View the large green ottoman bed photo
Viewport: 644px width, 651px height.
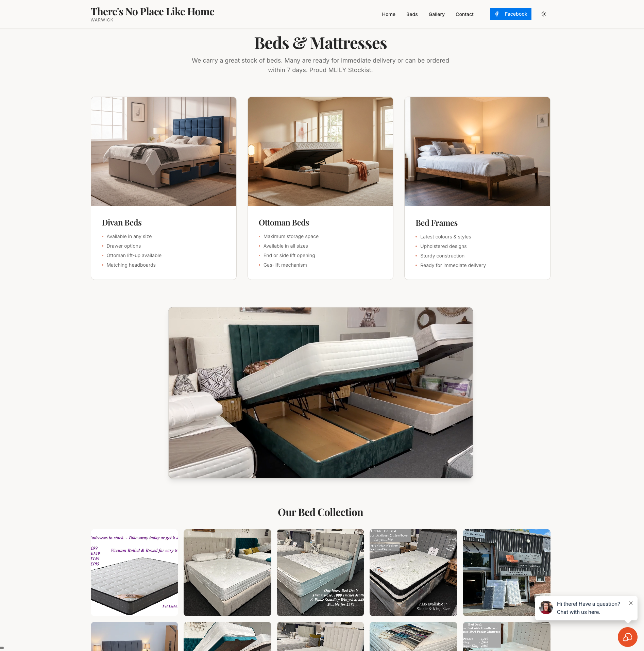(x=320, y=393)
